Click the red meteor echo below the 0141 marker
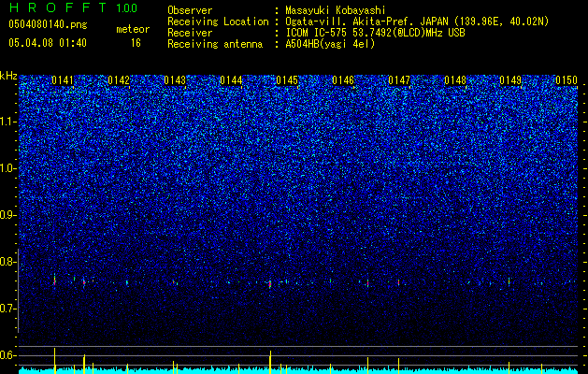Image resolution: width=588 pixels, height=374 pixels. tap(55, 281)
